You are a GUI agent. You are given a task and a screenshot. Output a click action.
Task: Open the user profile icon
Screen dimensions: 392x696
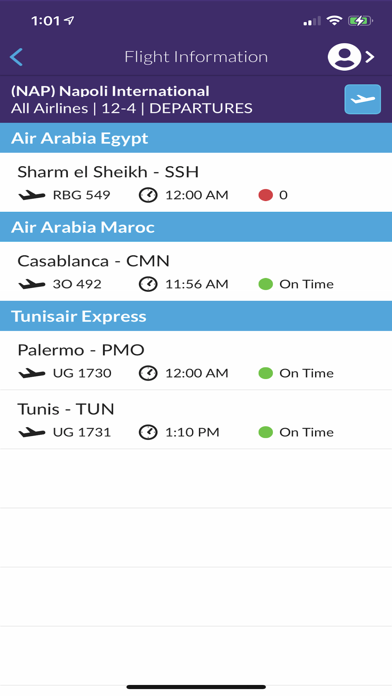[344, 57]
